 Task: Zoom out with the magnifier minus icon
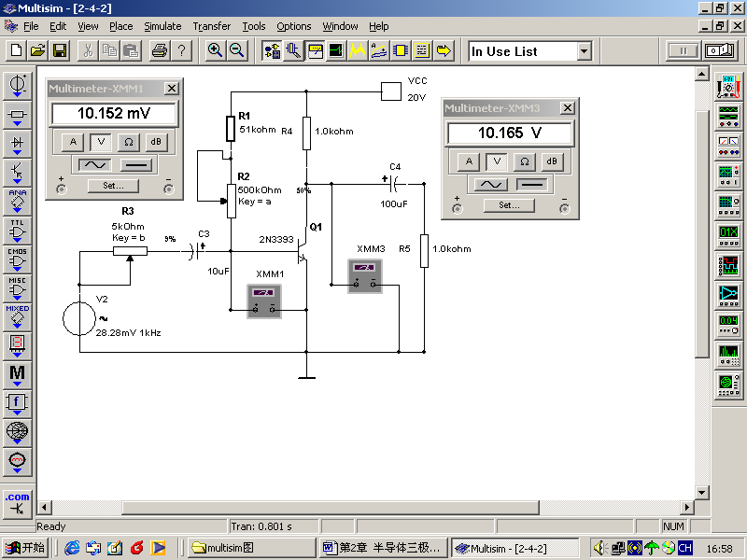click(237, 50)
